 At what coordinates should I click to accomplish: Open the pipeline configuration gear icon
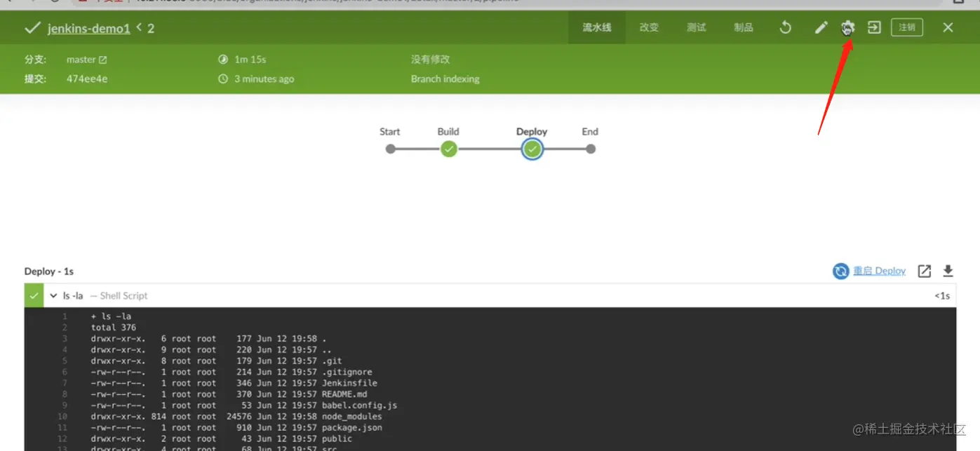(848, 27)
